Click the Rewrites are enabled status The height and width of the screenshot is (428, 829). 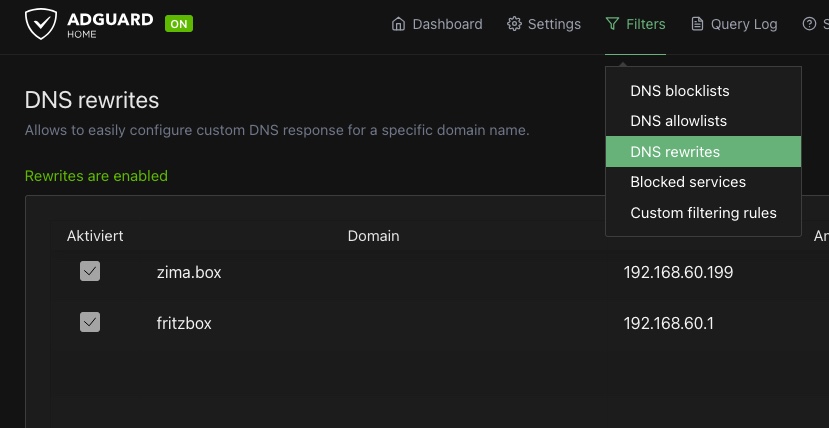[96, 176]
